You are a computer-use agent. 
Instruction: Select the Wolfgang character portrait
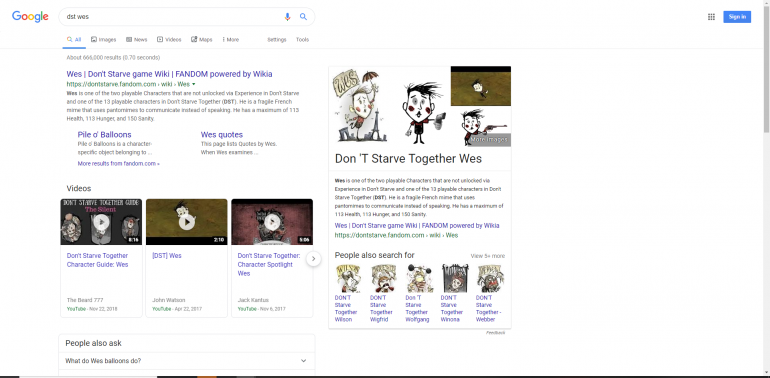coord(419,278)
